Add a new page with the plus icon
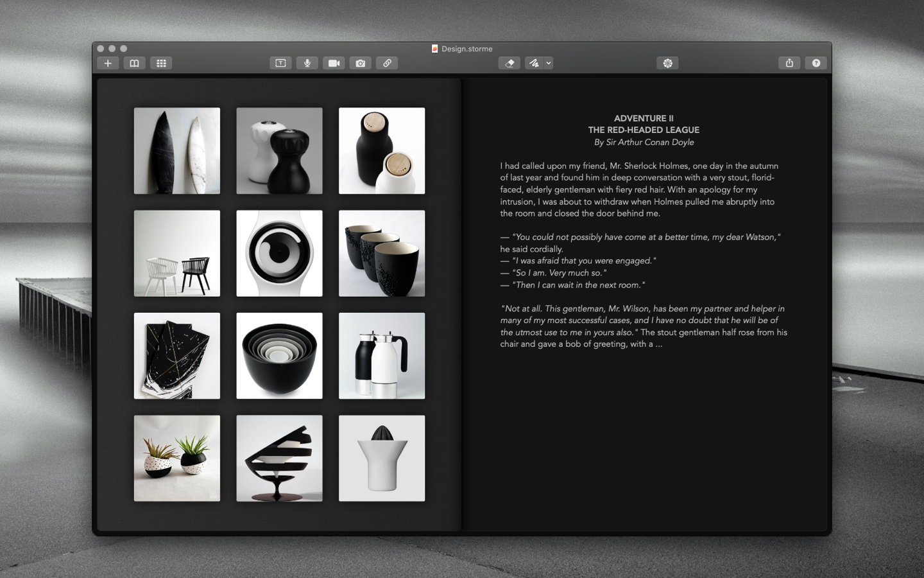The width and height of the screenshot is (924, 578). pos(108,63)
